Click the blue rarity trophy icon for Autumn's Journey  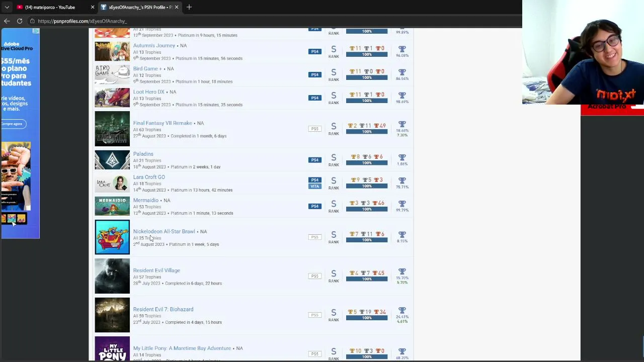pyautogui.click(x=402, y=49)
